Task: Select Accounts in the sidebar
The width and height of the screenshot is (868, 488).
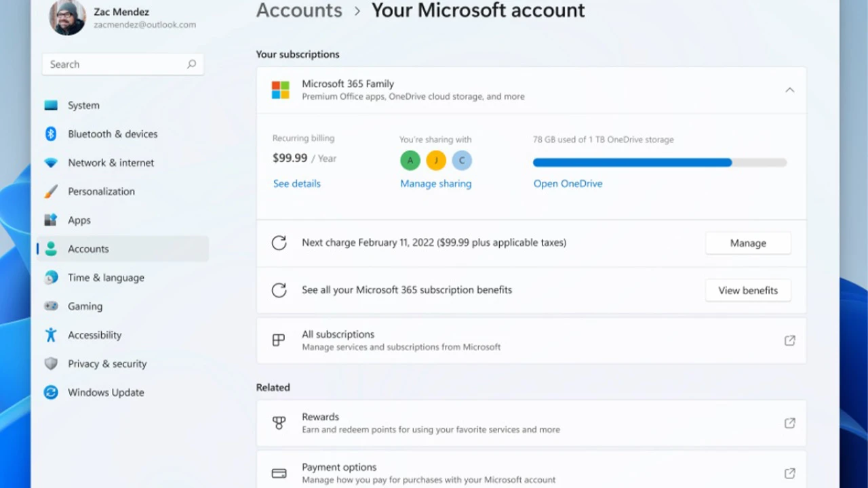Action: click(x=88, y=249)
